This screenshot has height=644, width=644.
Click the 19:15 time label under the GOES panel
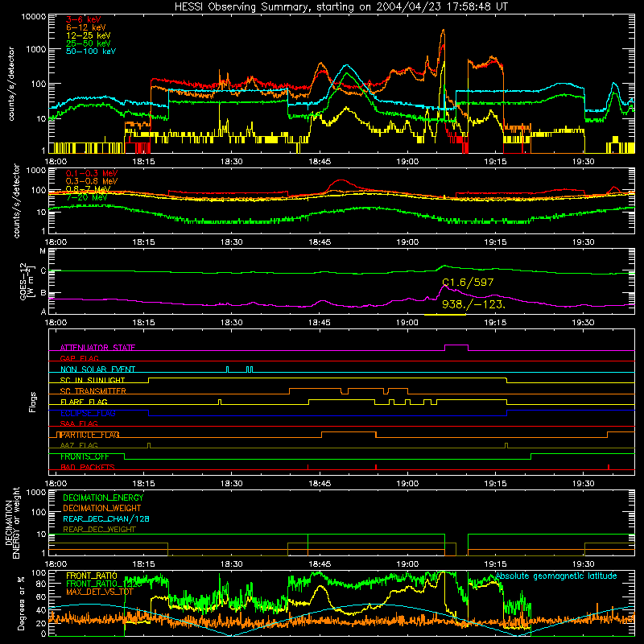click(x=495, y=323)
